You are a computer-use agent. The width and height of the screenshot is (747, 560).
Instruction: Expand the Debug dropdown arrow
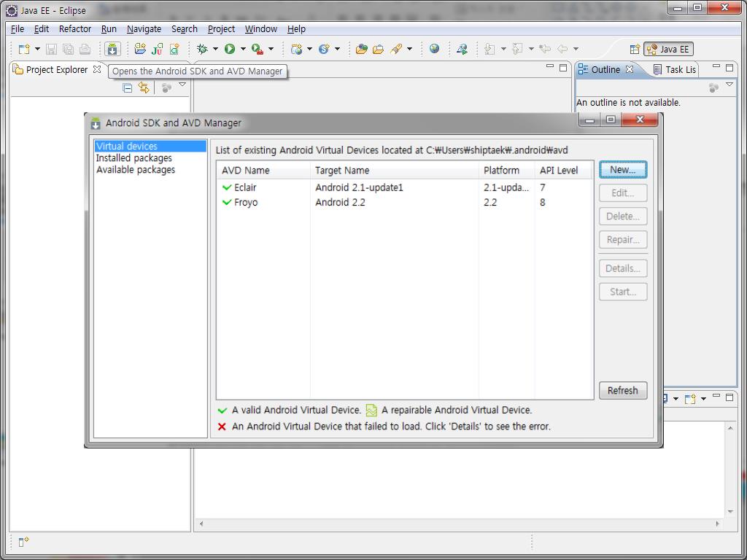(215, 49)
